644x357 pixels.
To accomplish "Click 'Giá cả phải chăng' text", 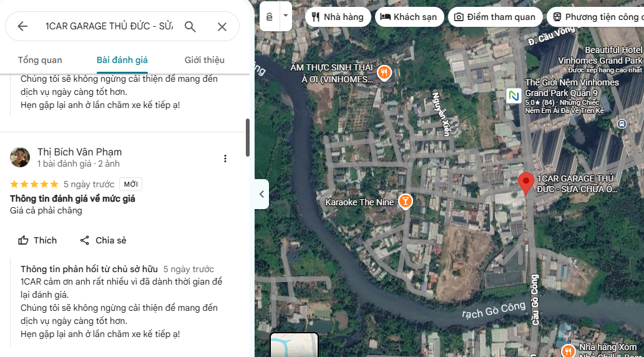I will (x=46, y=211).
